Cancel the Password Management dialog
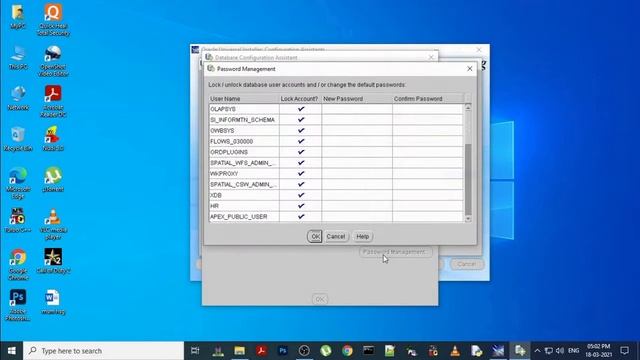The width and height of the screenshot is (640, 360). pos(336,236)
